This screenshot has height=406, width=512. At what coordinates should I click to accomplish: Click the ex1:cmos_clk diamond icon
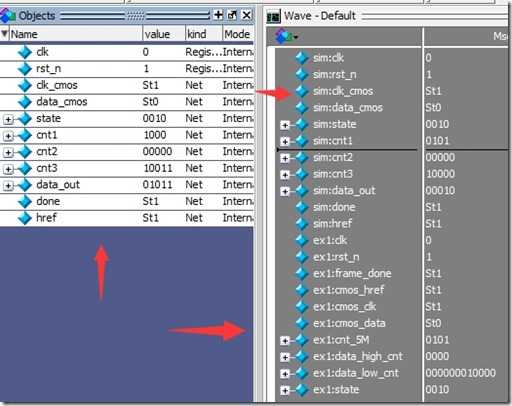[x=302, y=307]
